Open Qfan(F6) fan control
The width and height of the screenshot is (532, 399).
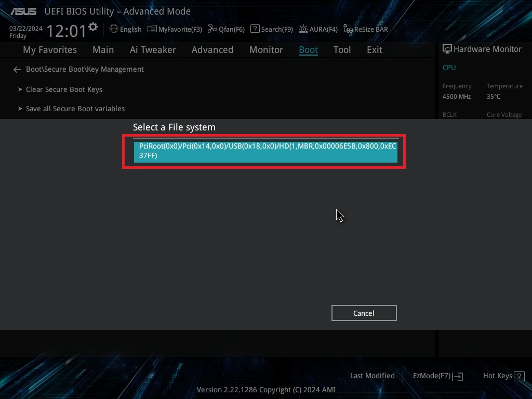(x=212, y=29)
